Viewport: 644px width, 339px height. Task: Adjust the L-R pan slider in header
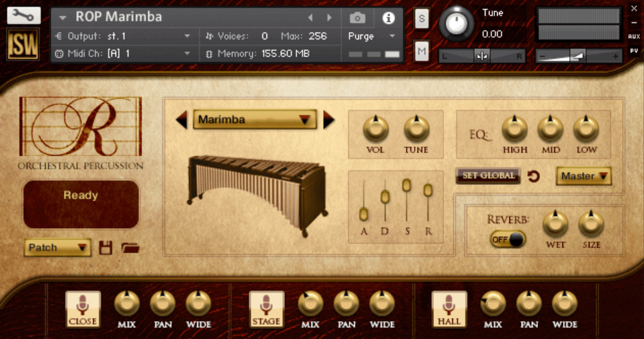pyautogui.click(x=481, y=56)
